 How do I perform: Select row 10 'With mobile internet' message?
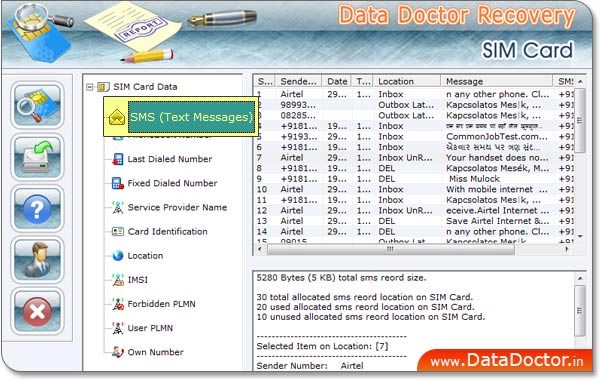496,189
